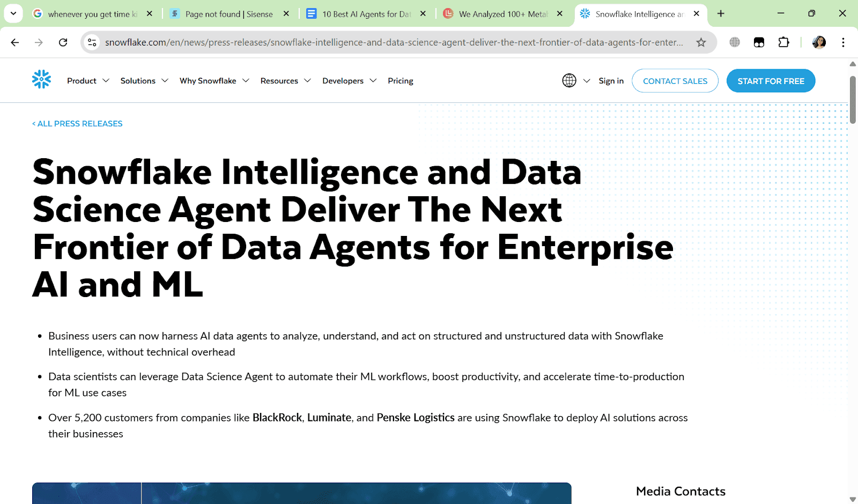The width and height of the screenshot is (858, 504).
Task: Close the 'whenever you get time' tab
Action: coord(150,13)
